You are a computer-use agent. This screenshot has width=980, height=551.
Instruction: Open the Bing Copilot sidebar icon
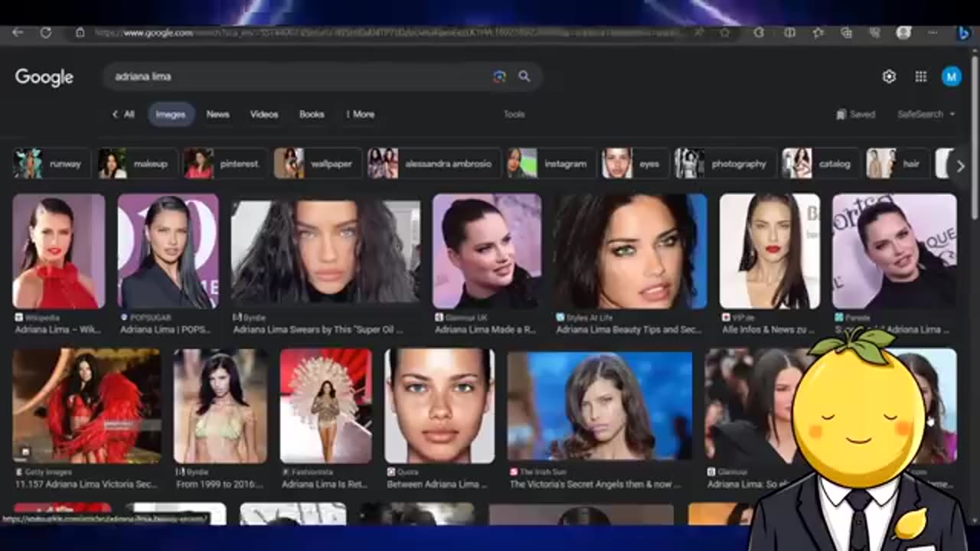click(x=963, y=33)
